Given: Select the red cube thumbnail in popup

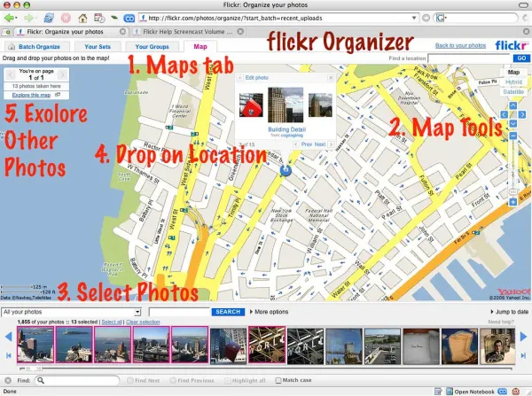Looking at the screenshot, I should 251,105.
